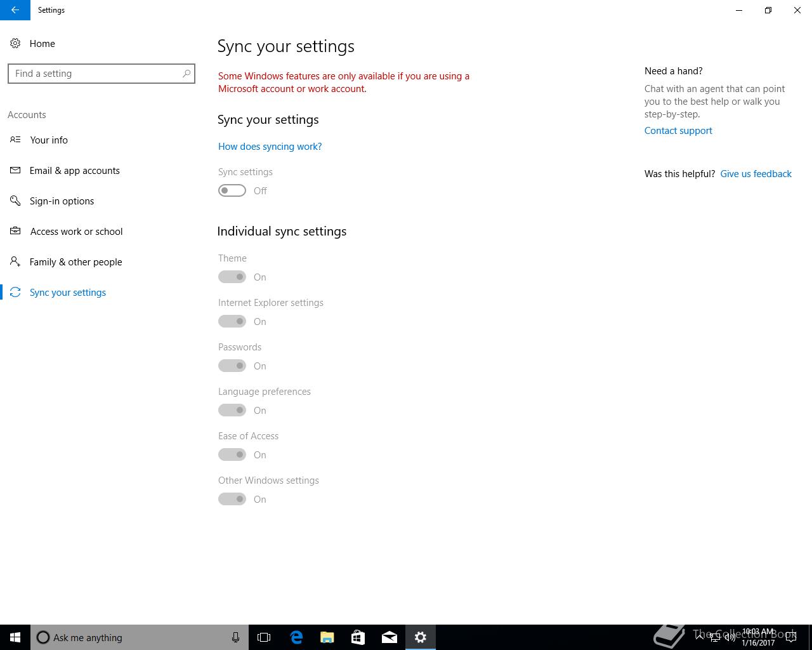Viewport: 812px width, 650px height.
Task: Toggle Other Windows settings sync switch
Action: pos(232,499)
